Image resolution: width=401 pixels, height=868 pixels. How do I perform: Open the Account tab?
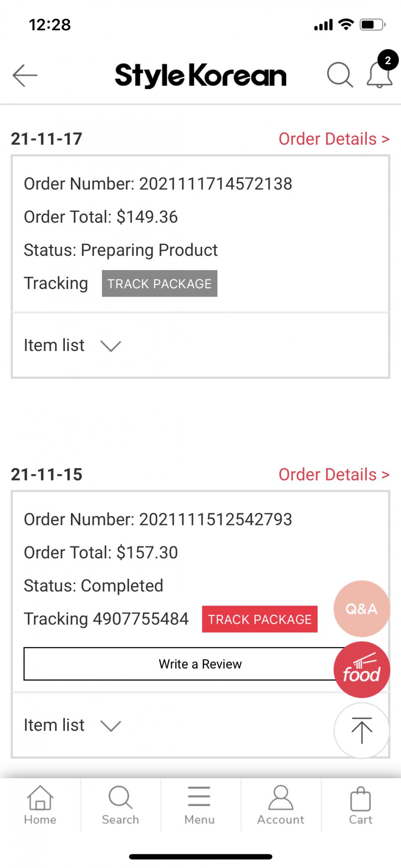[x=280, y=805]
